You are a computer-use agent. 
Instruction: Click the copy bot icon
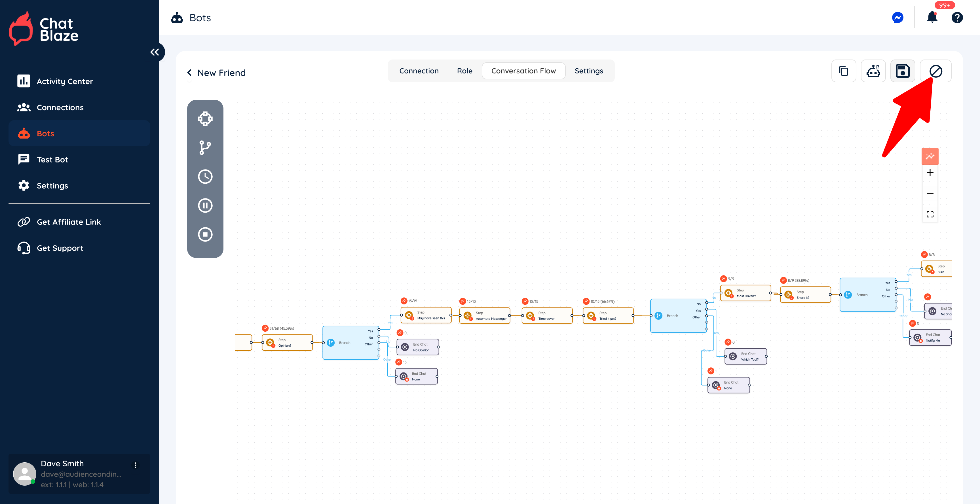843,71
